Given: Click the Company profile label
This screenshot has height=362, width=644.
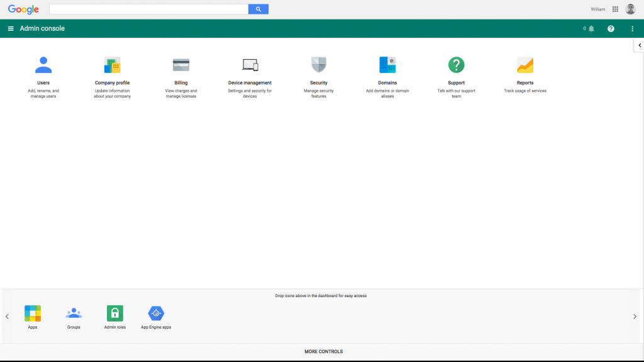Looking at the screenshot, I should [112, 82].
